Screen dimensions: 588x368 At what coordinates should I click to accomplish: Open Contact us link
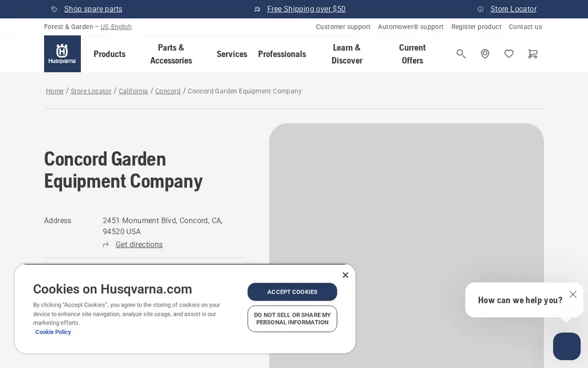(x=526, y=26)
